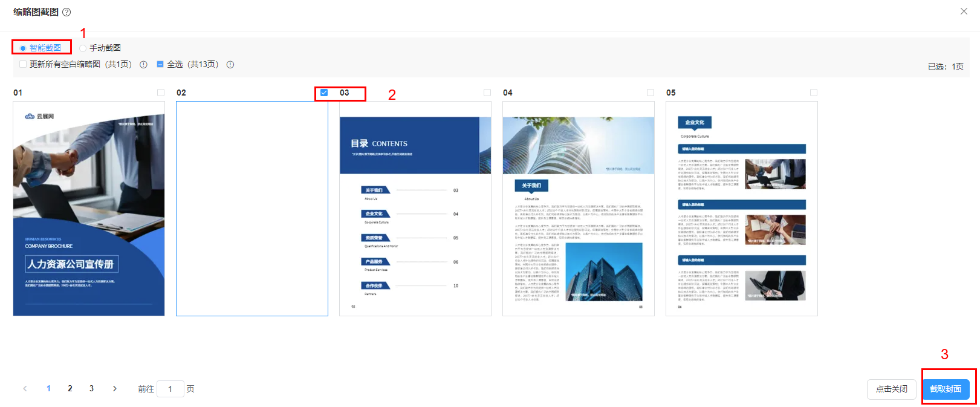The image size is (980, 407).
Task: Open the 目录 CONTENTS page thumbnail
Action: (415, 209)
